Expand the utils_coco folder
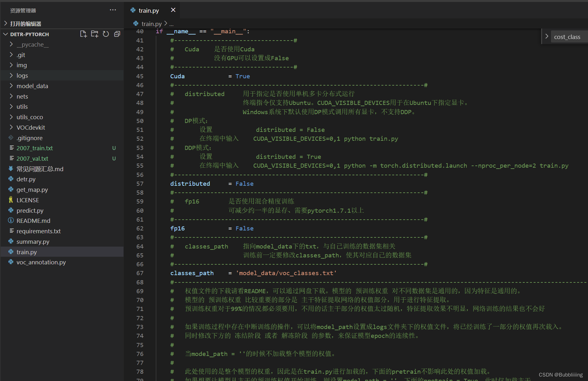 [x=62, y=117]
